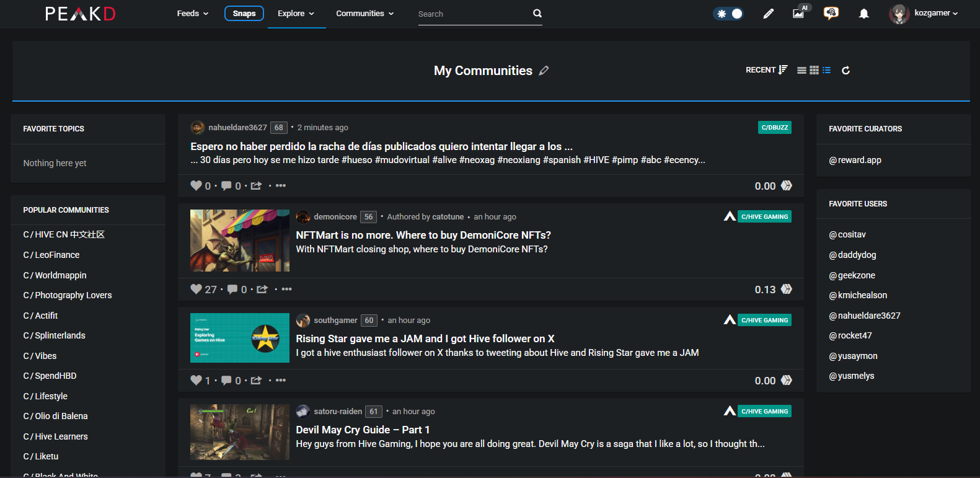Open the C/Hive Learners community
This screenshot has width=980, height=478.
(55, 436)
